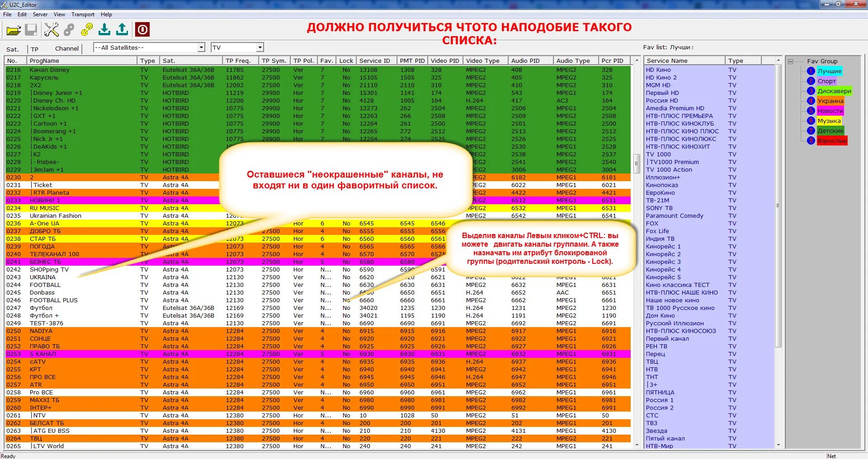The image size is (868, 459).
Task: Select channel row 5 КАНАЛ
Action: [318, 354]
